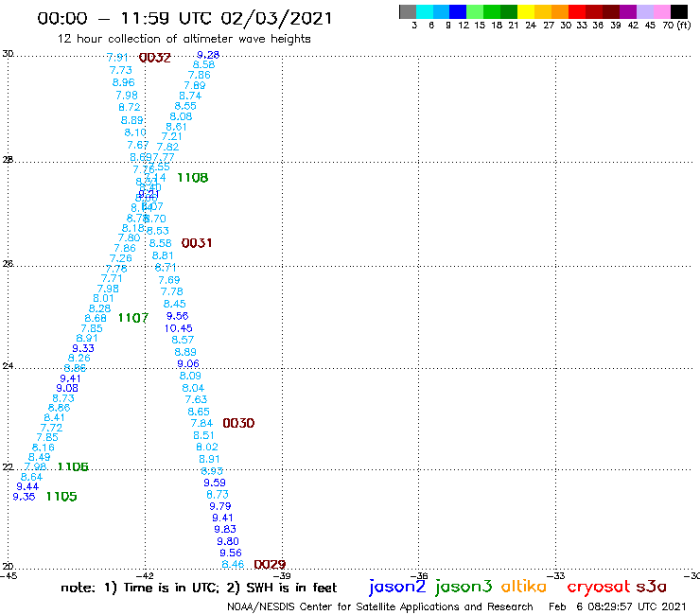Image resolution: width=700 pixels, height=615 pixels.
Task: Select pass label 1107
Action: [x=133, y=318]
